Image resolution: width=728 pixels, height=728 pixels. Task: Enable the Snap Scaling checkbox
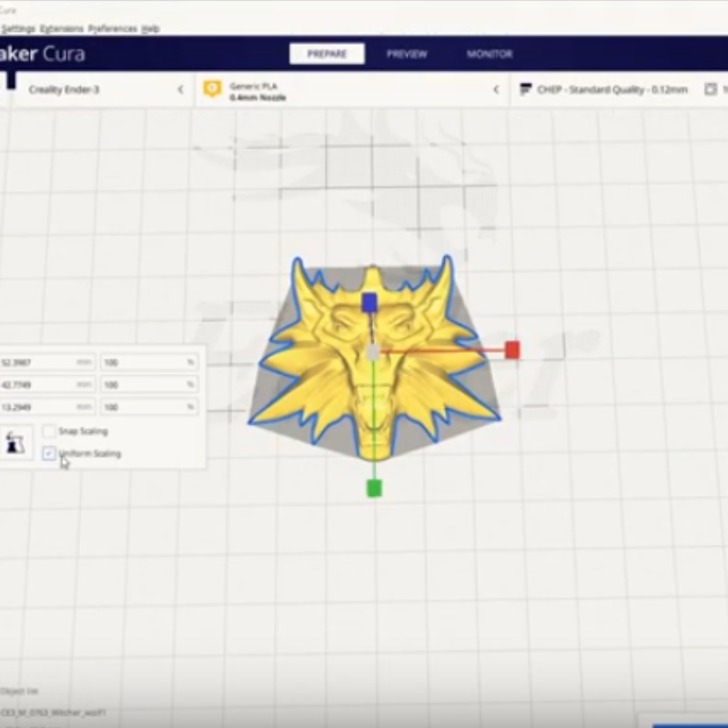pyautogui.click(x=49, y=431)
